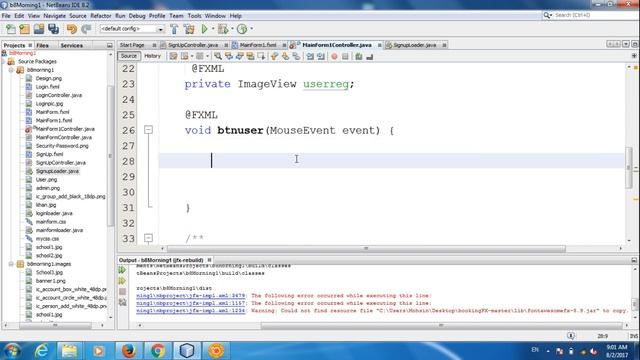Open the Edit menu
The width and height of the screenshot is (640, 360).
point(19,16)
